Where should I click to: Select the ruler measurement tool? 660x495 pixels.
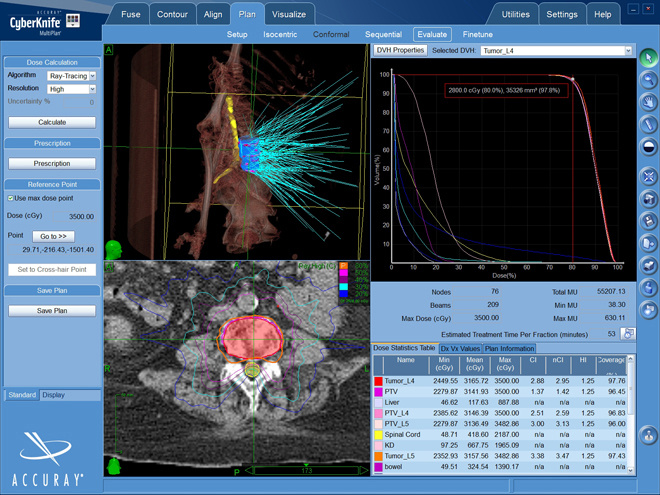click(649, 125)
